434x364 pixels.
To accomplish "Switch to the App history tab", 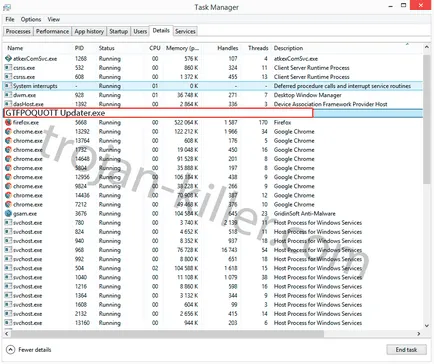I will point(89,31).
